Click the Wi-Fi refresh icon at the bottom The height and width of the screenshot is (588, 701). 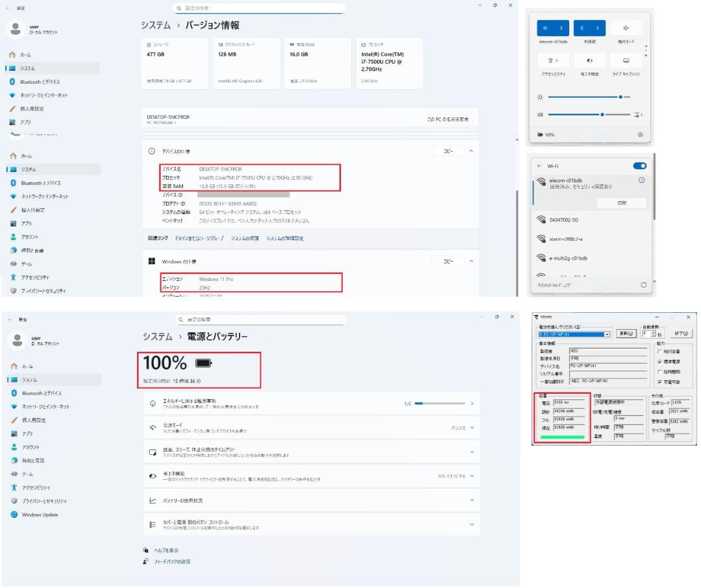(x=643, y=285)
